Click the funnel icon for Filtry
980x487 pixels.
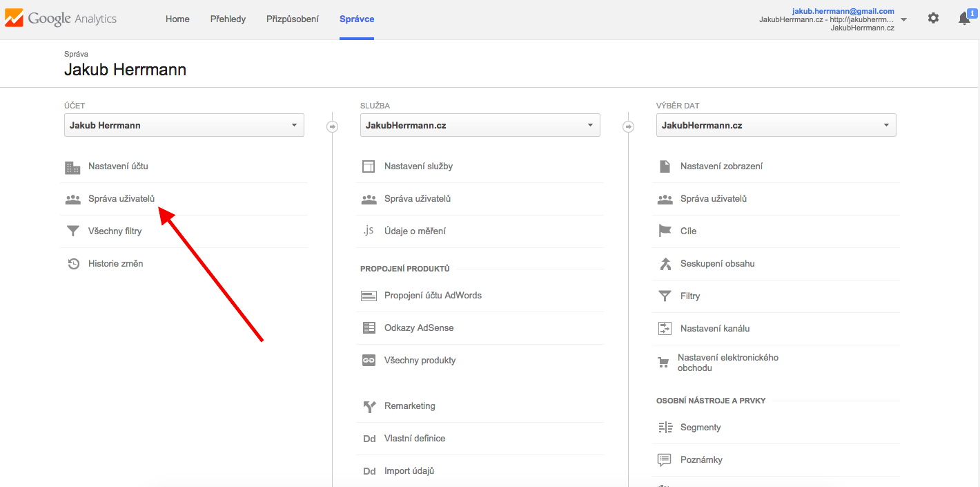[665, 296]
